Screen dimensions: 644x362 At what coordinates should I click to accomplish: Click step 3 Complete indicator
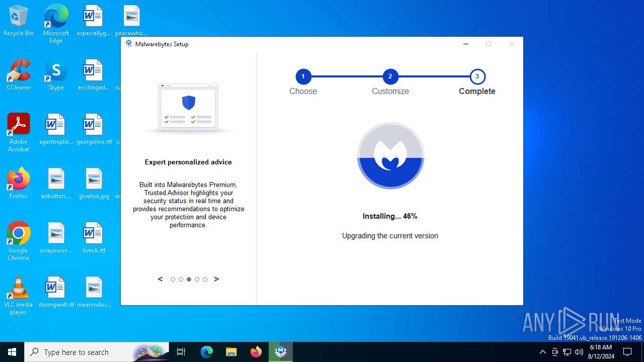(x=477, y=77)
